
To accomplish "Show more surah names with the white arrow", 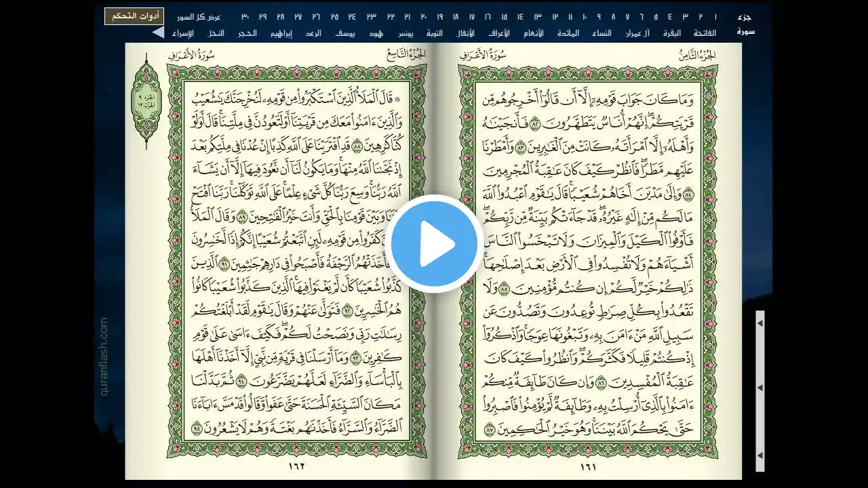I will pos(158,33).
